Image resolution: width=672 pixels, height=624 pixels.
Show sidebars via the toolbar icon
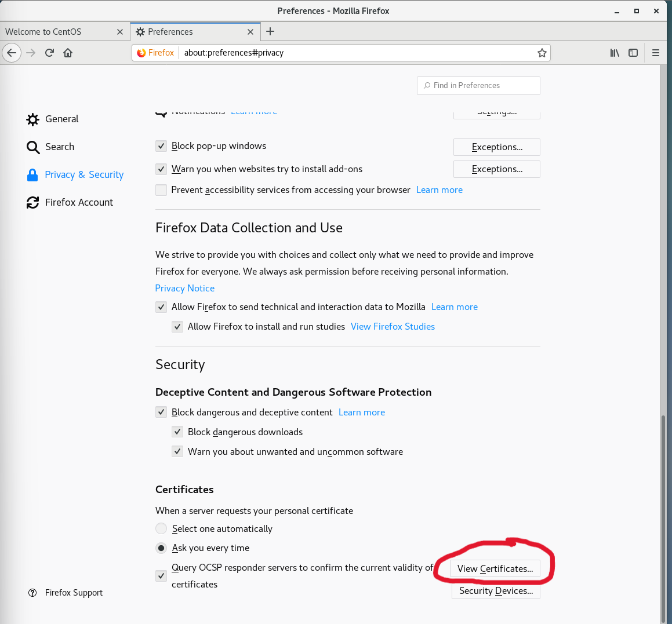point(633,53)
